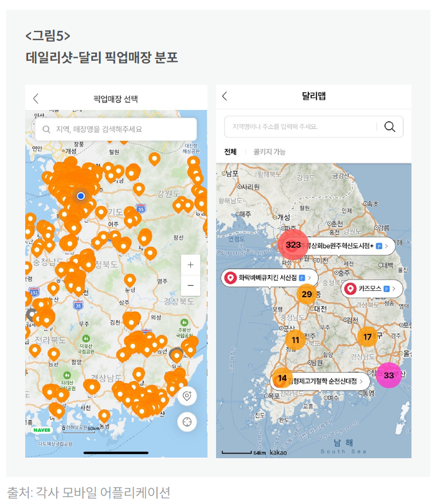Open the 카즈모스 store bubble

tap(373, 289)
